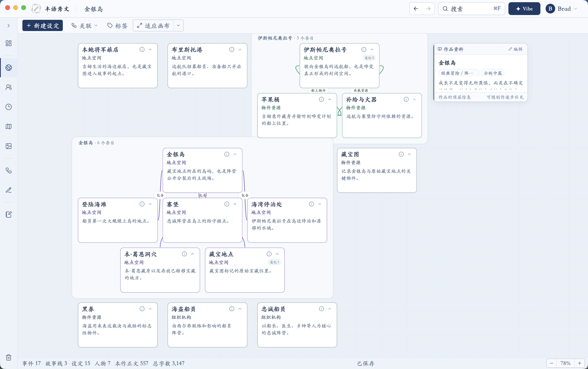Viewport: 588px width, 369px height.
Task: Collapse the 伊斯帕尼奥拉号 card
Action: point(372,50)
